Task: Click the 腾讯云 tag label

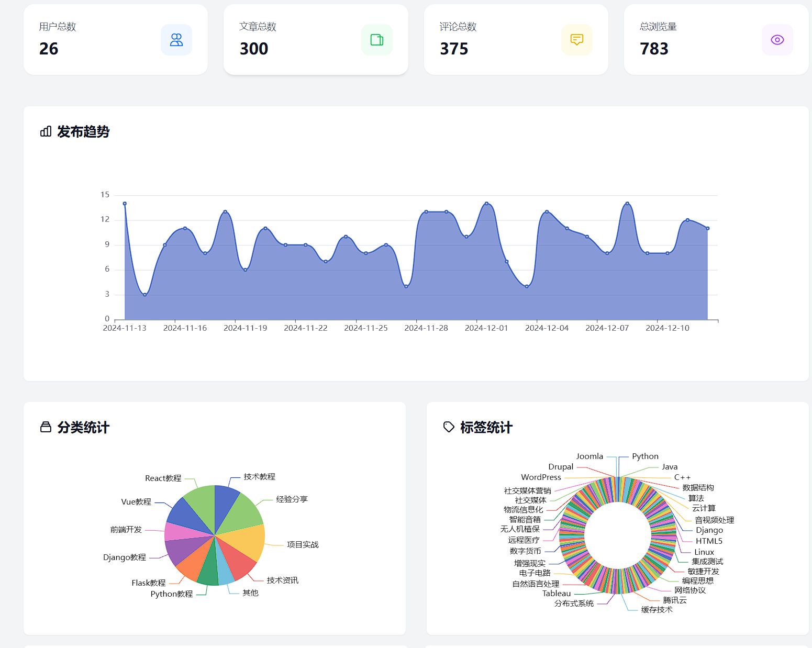Action: [675, 600]
